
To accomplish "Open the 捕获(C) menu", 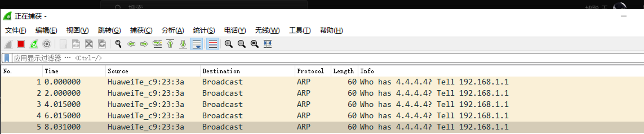I will click(x=141, y=30).
